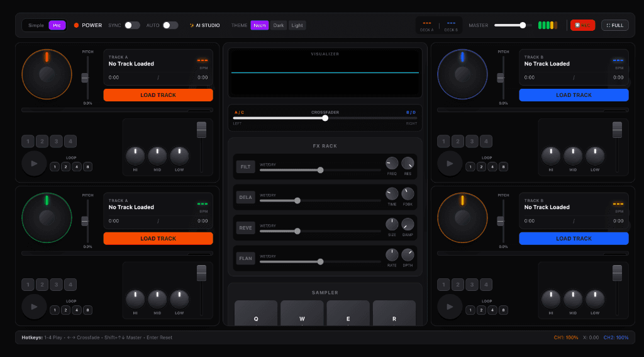Screen dimensions: 644x357
Task: Trigger sampler pad W
Action: tap(302, 314)
